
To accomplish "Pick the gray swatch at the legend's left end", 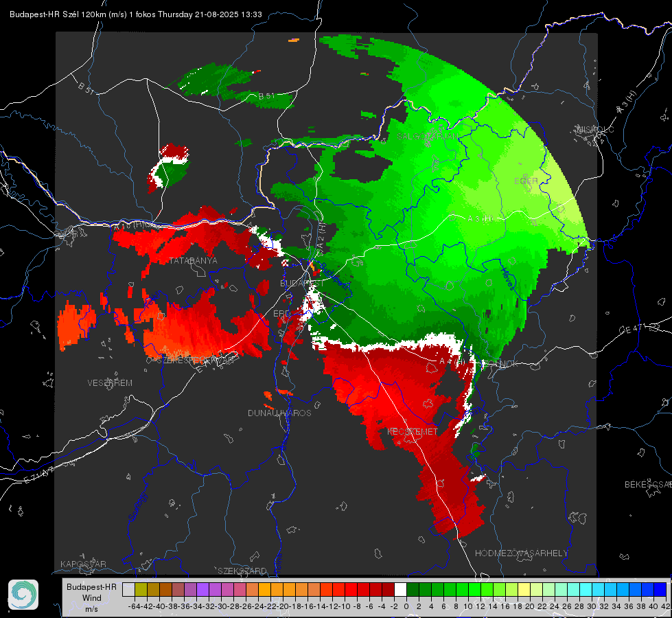I will click(x=128, y=589).
